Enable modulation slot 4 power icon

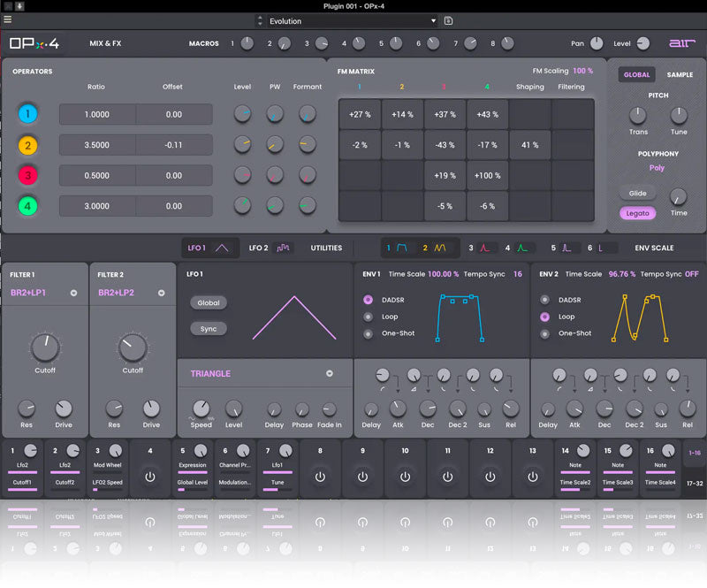click(150, 477)
